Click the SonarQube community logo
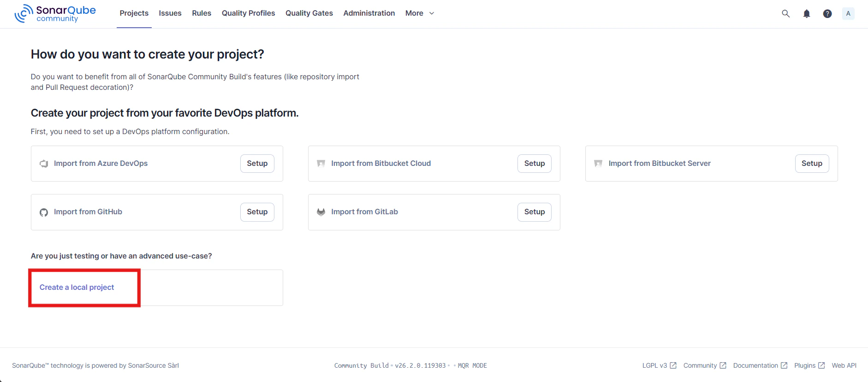The image size is (868, 382). 55,13
